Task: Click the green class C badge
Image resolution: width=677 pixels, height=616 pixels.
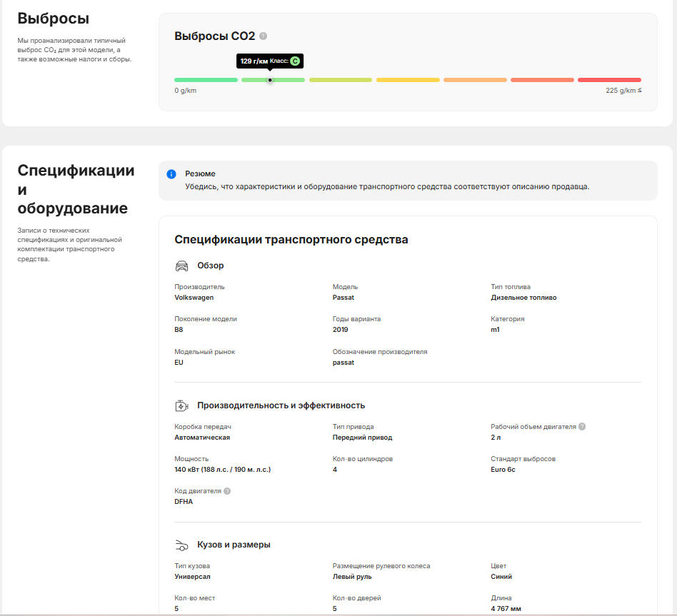Action: (295, 61)
